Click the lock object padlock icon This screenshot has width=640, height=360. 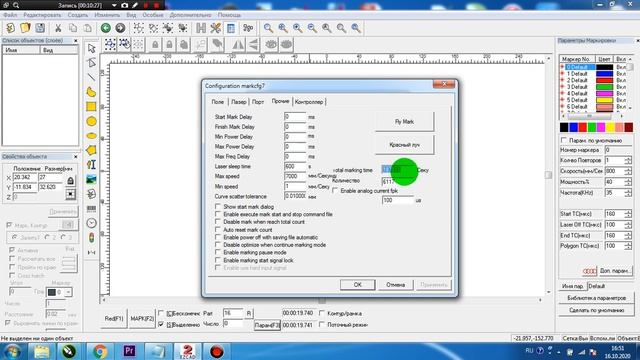click(x=155, y=44)
